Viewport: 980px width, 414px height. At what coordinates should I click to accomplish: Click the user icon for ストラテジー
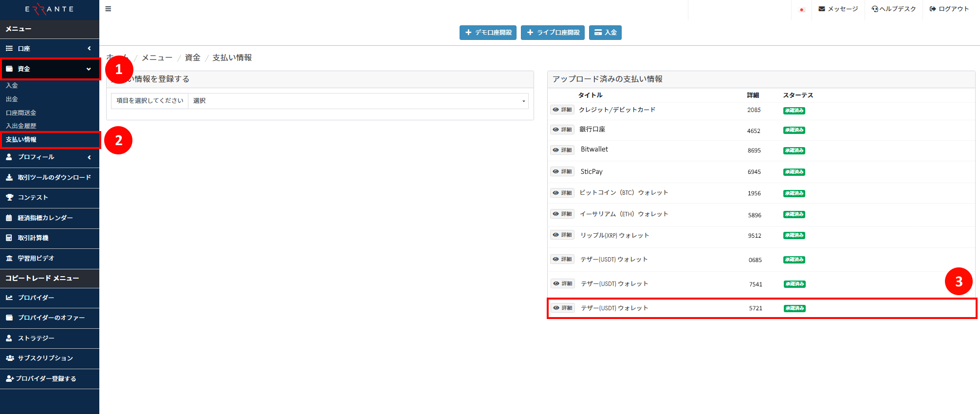pyautogui.click(x=9, y=338)
